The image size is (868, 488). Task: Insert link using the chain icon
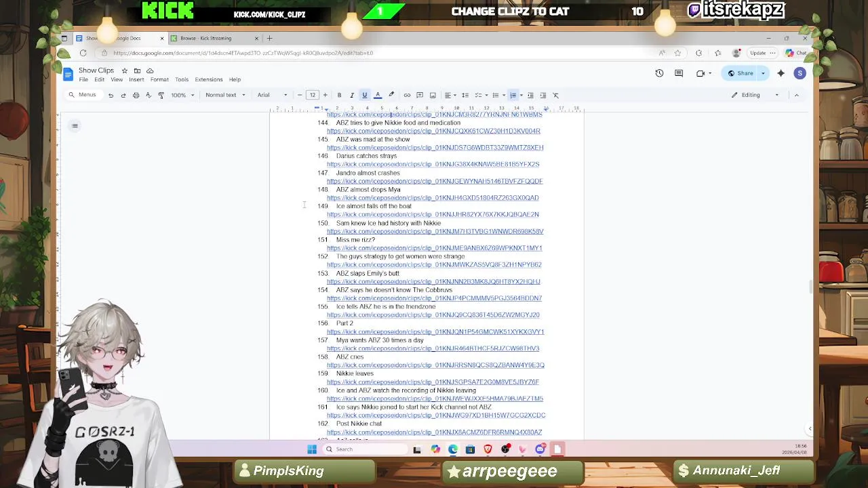coord(407,95)
